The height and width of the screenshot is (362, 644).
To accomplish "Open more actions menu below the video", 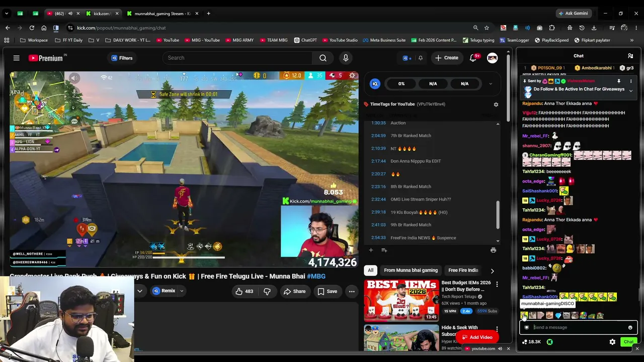I will (352, 291).
